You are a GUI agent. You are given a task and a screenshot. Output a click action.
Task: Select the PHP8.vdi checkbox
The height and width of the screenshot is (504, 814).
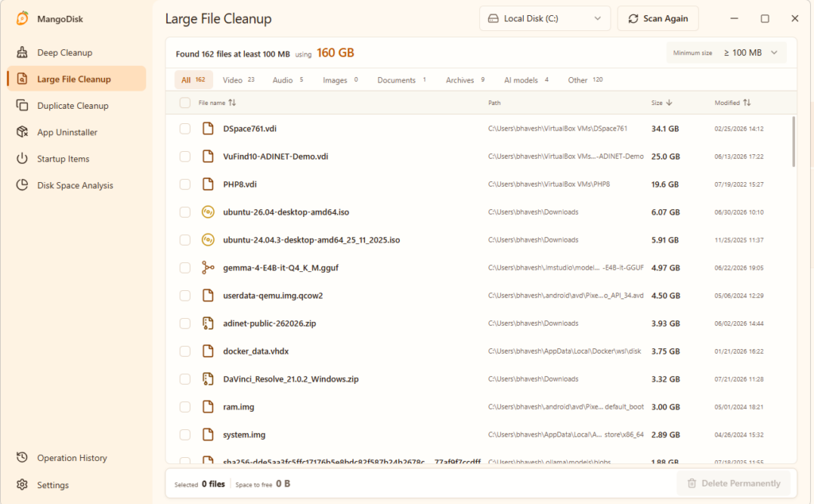point(184,184)
